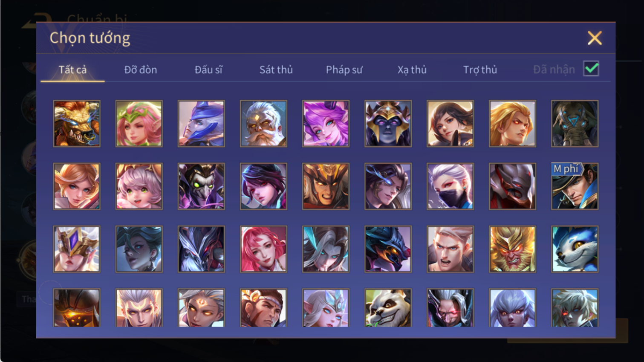Filter heroes by 'Pháp sư'
Screen dimensions: 644x362
[x=344, y=70]
